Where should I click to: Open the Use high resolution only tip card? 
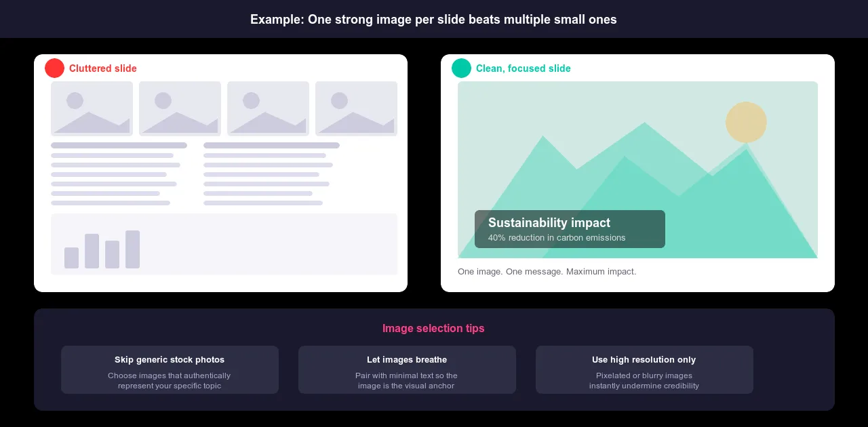[644, 369]
